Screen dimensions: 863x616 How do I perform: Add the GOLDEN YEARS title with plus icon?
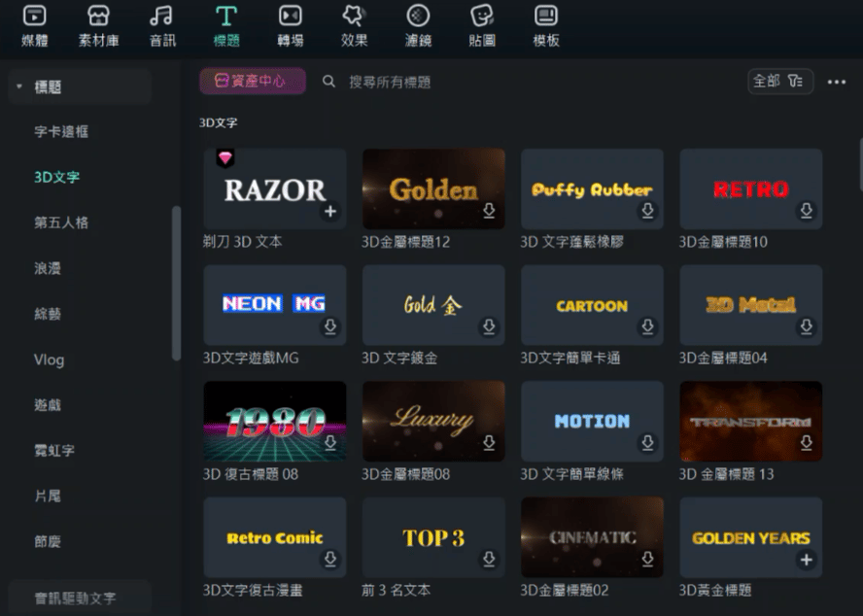(x=806, y=560)
